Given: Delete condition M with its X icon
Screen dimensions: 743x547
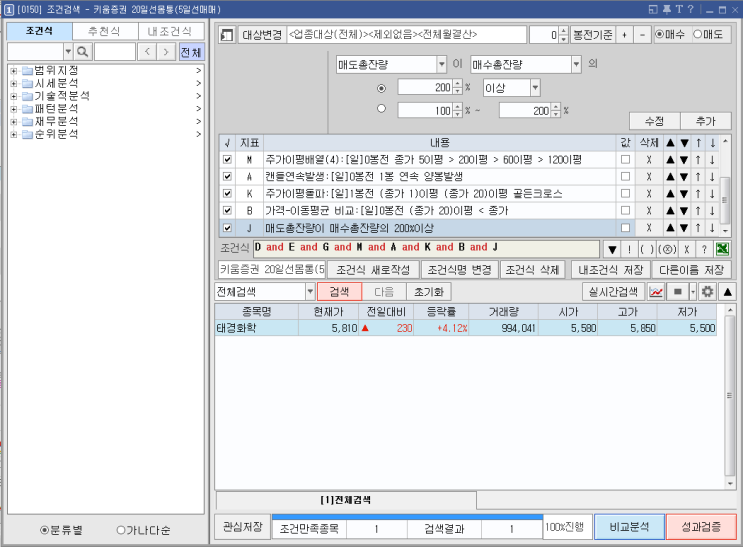Looking at the screenshot, I should pos(649,160).
